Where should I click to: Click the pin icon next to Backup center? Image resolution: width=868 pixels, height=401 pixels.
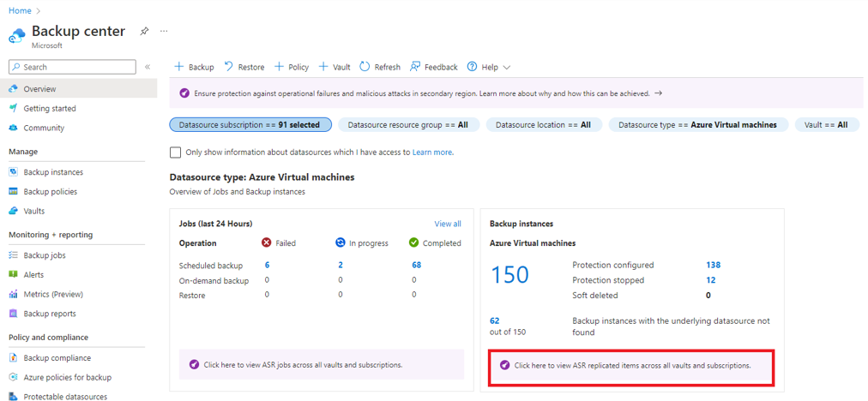tap(144, 31)
